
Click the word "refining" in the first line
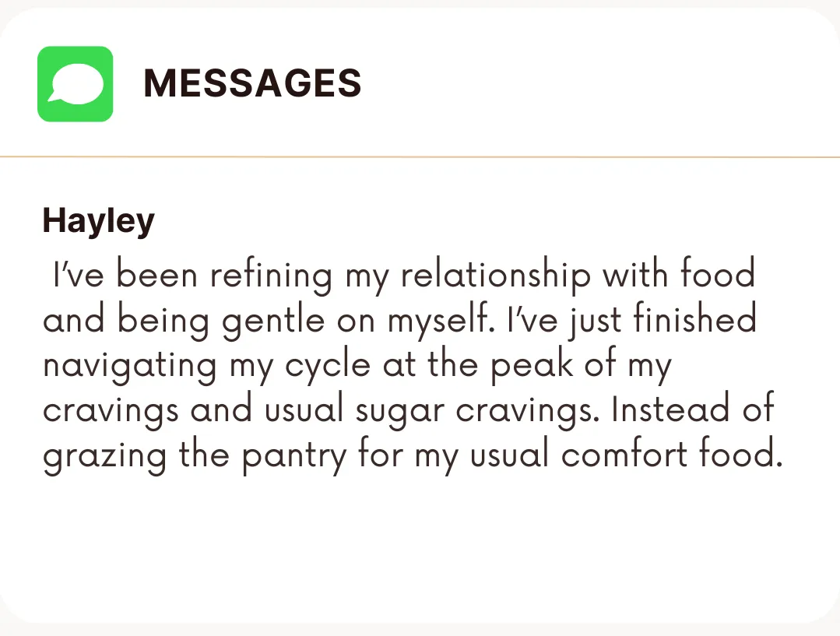pyautogui.click(x=271, y=276)
